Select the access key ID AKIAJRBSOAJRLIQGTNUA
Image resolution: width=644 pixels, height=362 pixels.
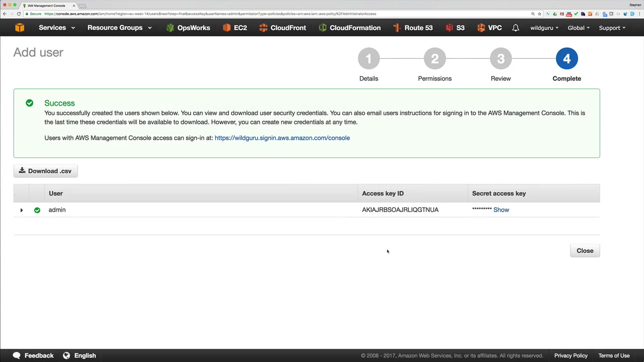400,210
